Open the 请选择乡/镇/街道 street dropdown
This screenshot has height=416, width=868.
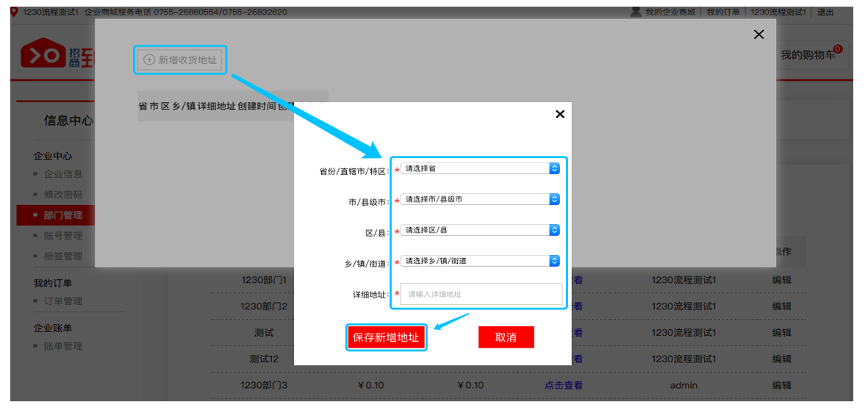point(481,261)
